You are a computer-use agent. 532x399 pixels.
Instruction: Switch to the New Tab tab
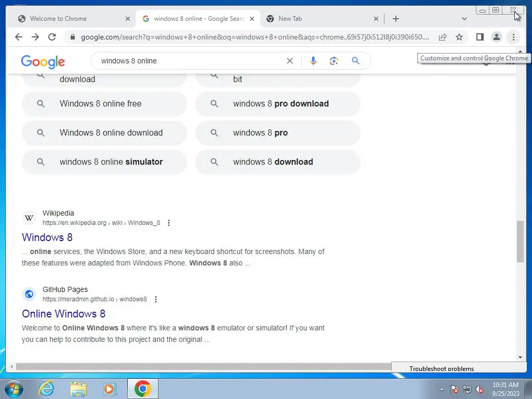[290, 19]
